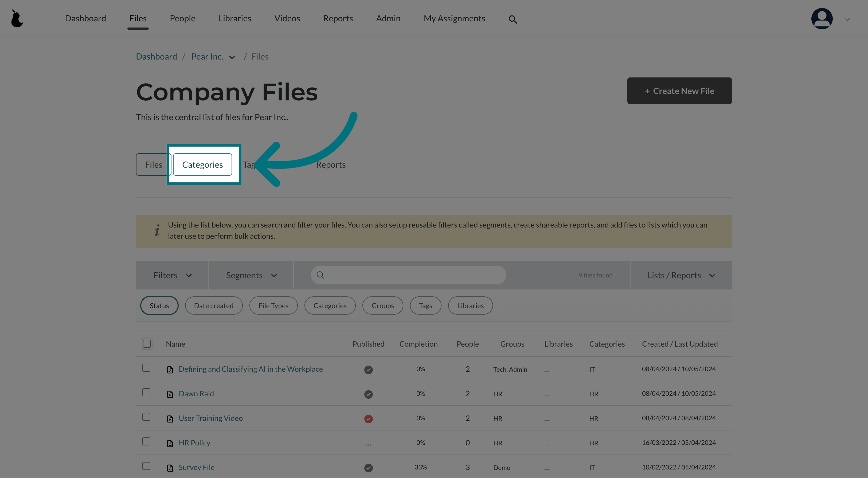
Task: Select the File Types filter pill
Action: 273,305
